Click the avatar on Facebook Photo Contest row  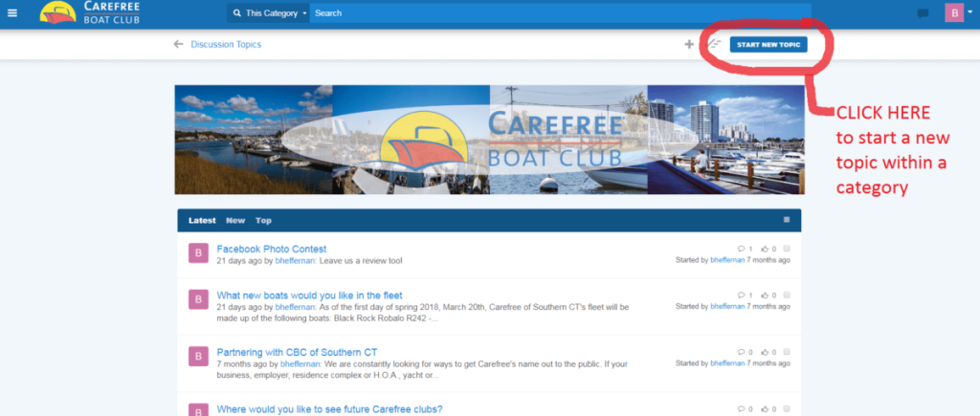[198, 253]
